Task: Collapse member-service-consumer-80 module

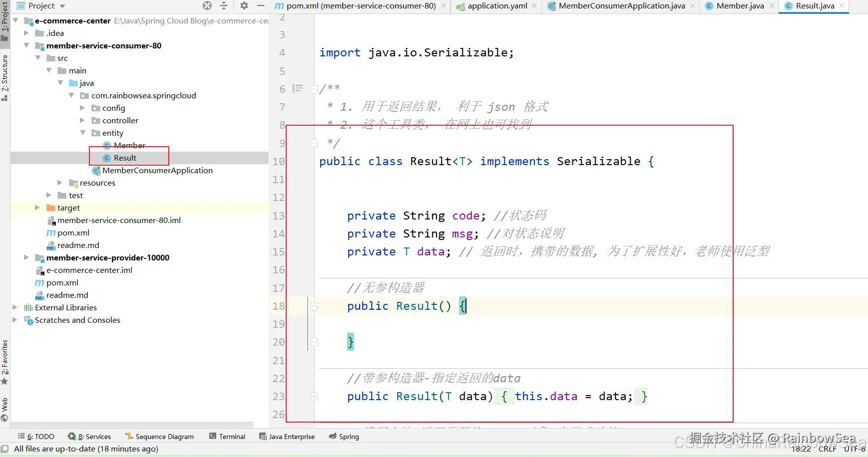Action: [x=26, y=45]
